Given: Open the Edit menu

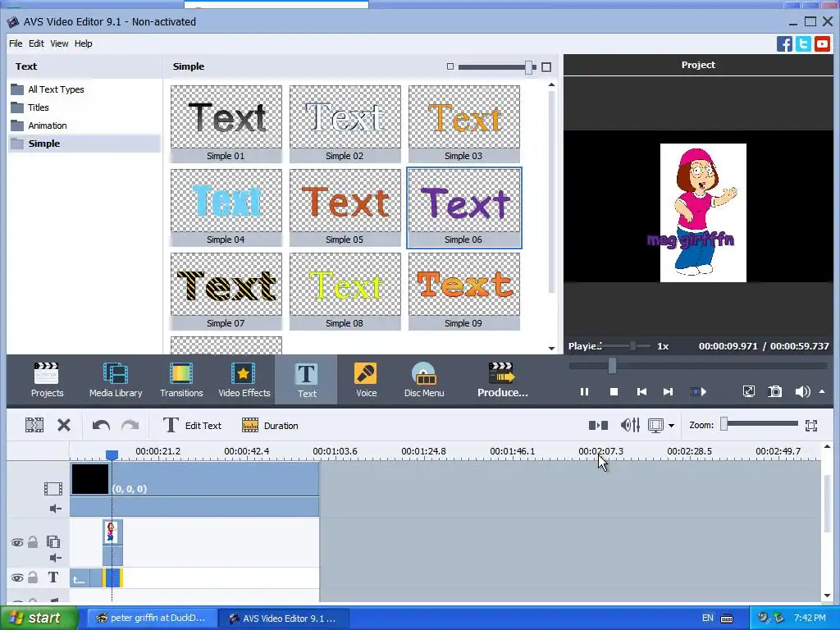Looking at the screenshot, I should pyautogui.click(x=36, y=43).
